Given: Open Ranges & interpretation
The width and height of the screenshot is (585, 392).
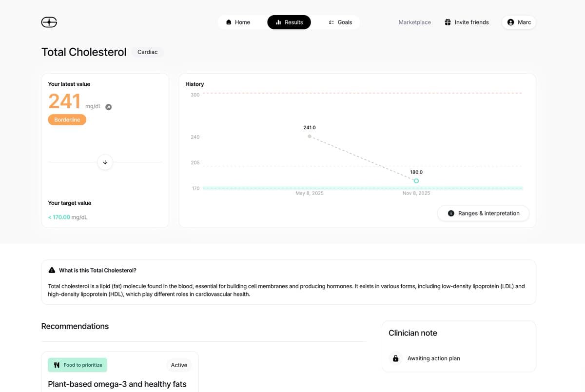Looking at the screenshot, I should coord(483,214).
